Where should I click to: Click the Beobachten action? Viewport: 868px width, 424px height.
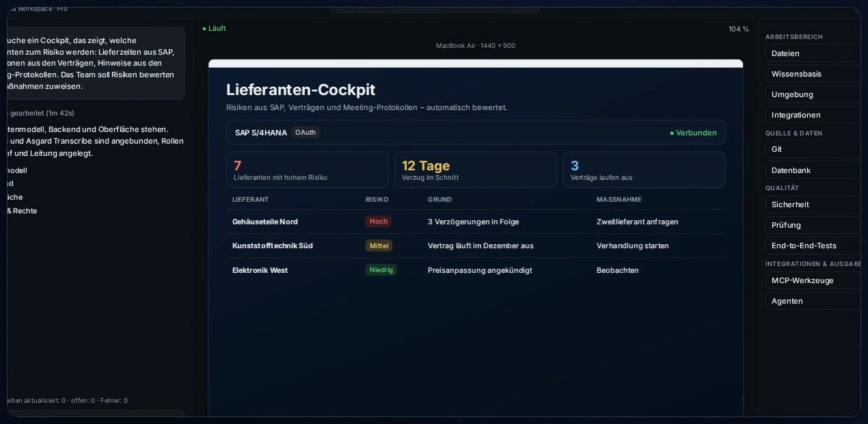pyautogui.click(x=618, y=270)
